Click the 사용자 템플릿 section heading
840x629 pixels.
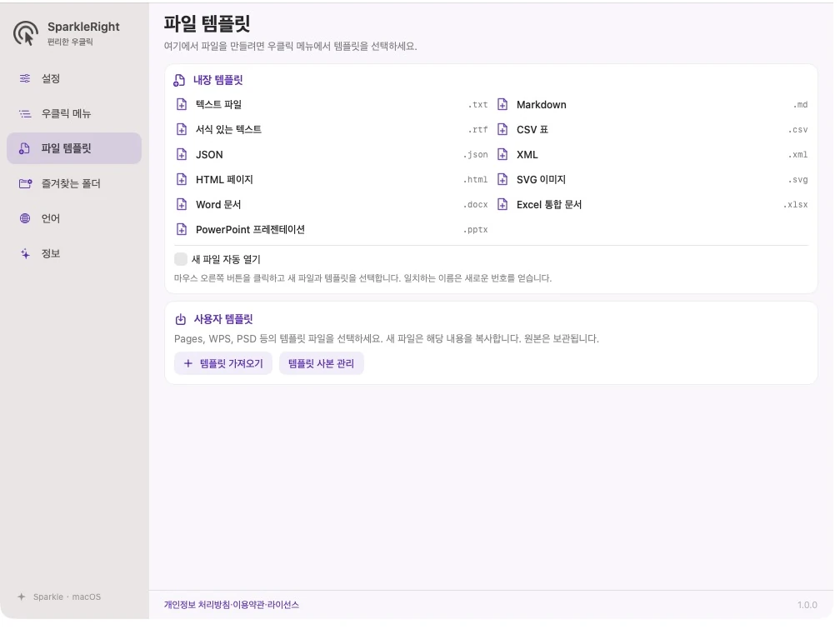coord(222,319)
